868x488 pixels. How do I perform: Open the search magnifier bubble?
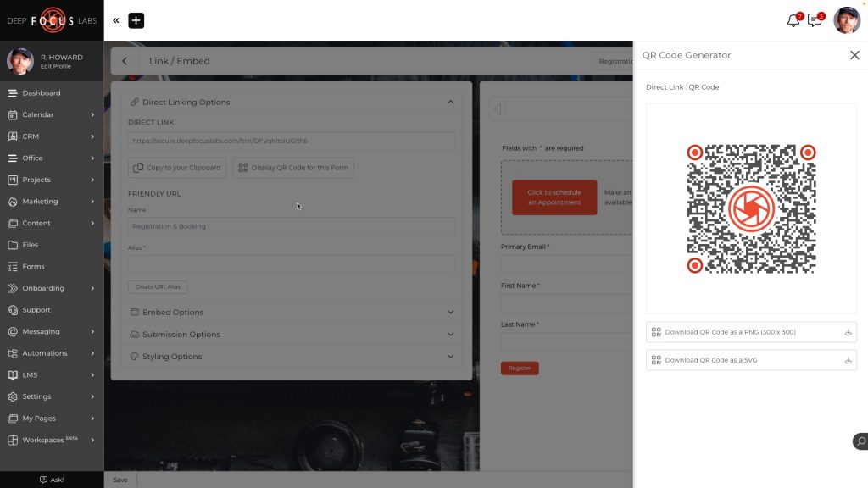click(860, 441)
